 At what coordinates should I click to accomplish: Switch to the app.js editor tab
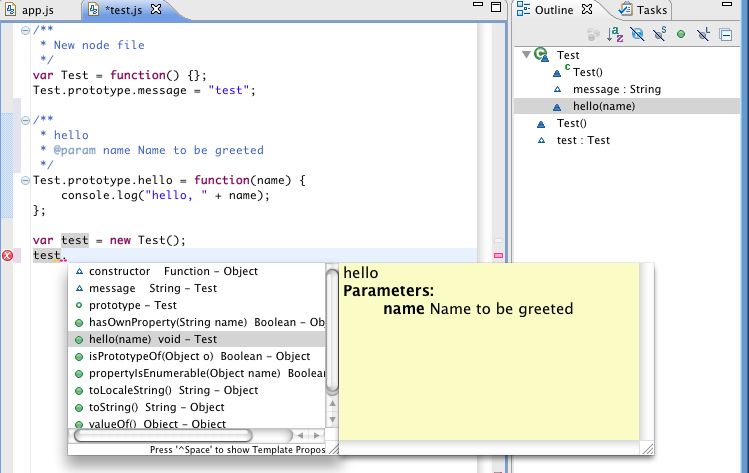click(x=30, y=10)
